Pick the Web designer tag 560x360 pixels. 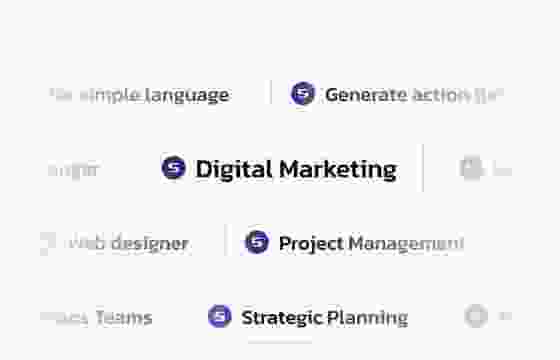pyautogui.click(x=129, y=244)
